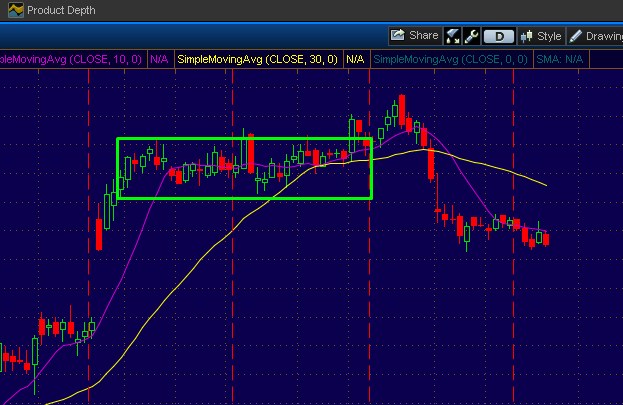Select the SimpleMovingAvg (CLOSE, 10, 0) label
This screenshot has height=405, width=623.
(x=71, y=60)
